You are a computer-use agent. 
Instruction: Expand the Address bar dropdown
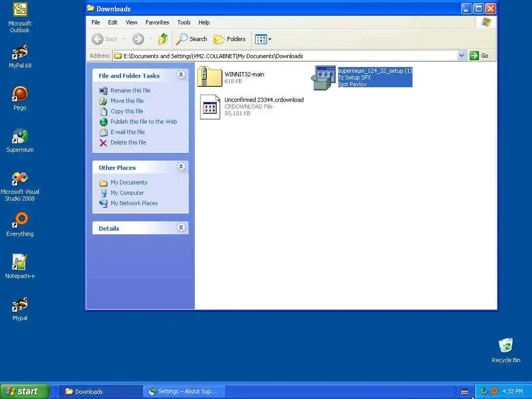pyautogui.click(x=461, y=56)
